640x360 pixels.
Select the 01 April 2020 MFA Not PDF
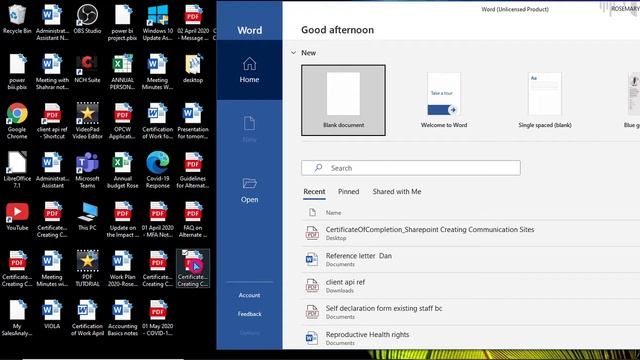click(x=158, y=219)
